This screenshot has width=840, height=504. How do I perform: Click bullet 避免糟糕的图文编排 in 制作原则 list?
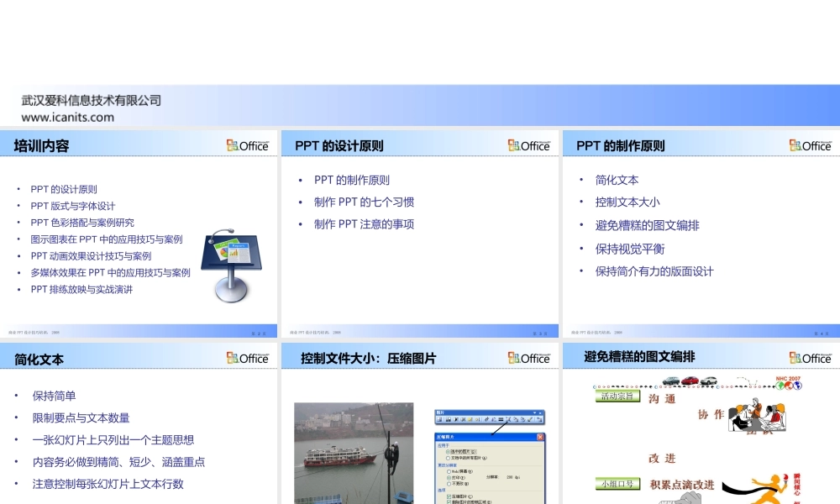coord(647,225)
